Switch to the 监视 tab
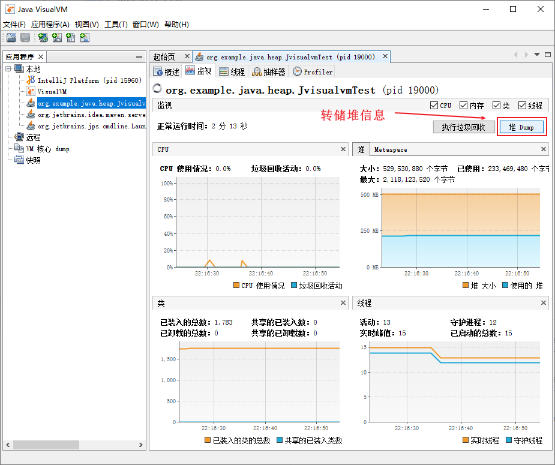 point(199,71)
